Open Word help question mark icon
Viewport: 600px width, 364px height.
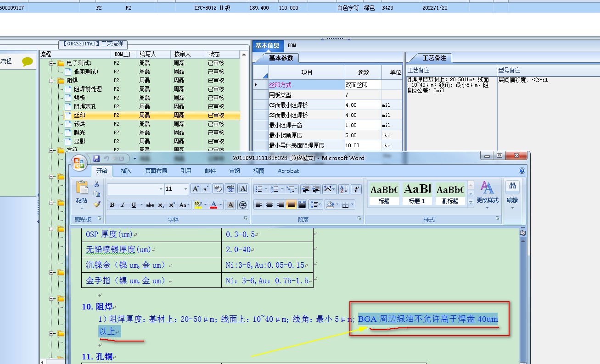521,171
